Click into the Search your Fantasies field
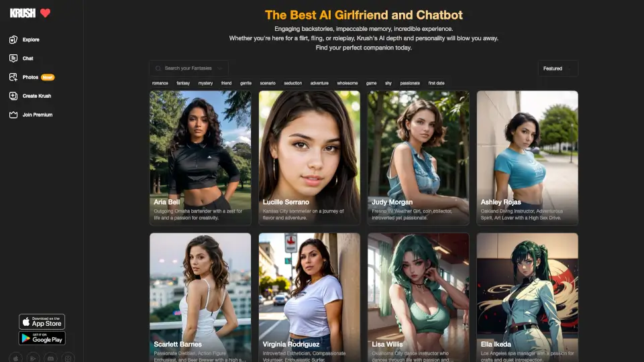This screenshot has width=644, height=362. [x=189, y=68]
